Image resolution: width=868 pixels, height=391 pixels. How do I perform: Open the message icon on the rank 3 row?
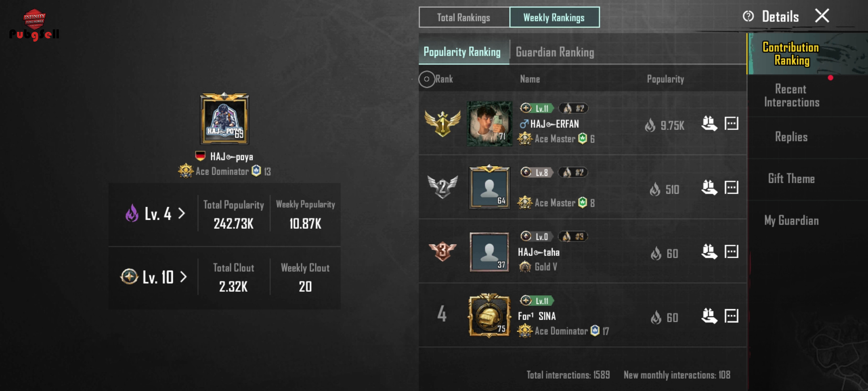pyautogui.click(x=731, y=252)
